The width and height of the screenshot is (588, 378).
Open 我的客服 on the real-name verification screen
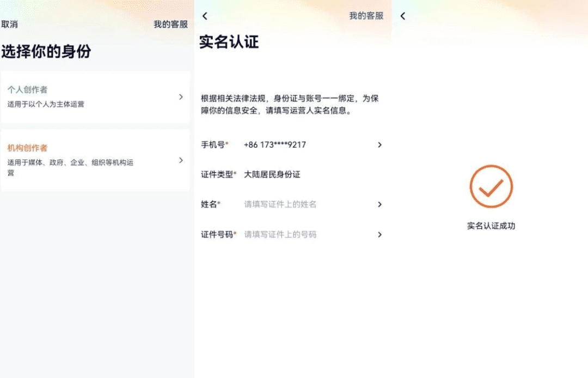pos(367,16)
